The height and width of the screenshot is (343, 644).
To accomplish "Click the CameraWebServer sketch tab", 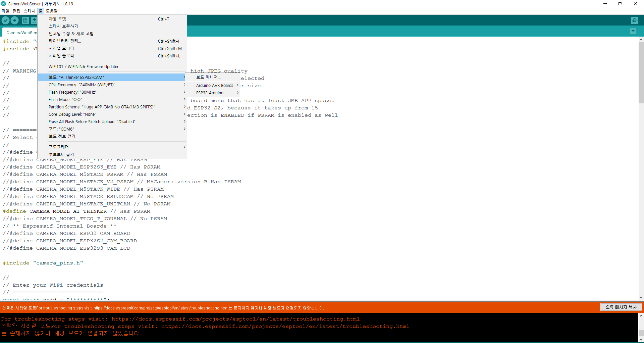I will coord(21,33).
